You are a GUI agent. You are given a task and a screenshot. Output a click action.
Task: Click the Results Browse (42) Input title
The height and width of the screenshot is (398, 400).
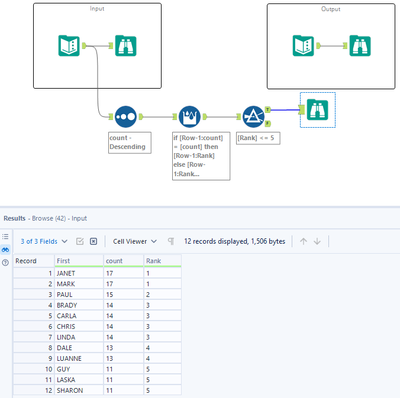click(45, 218)
